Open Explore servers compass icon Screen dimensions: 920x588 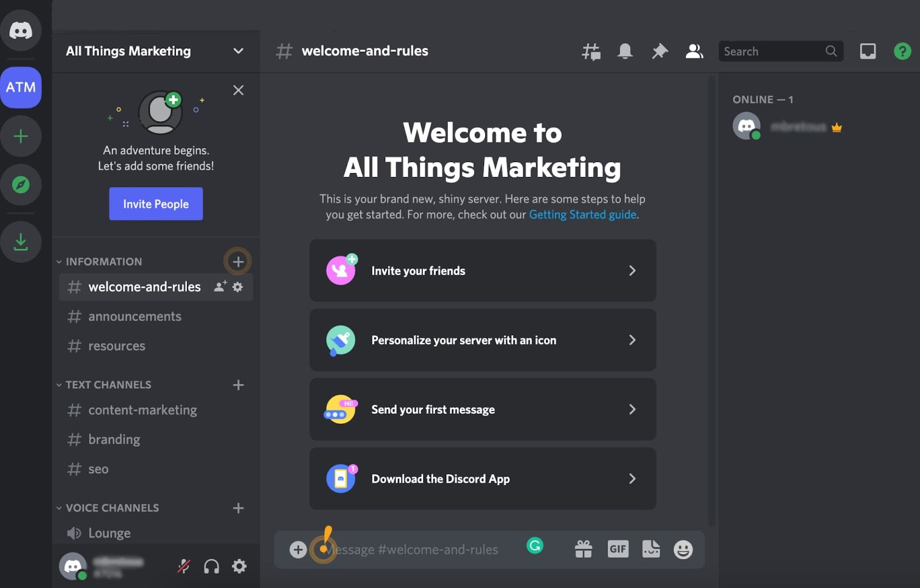(21, 185)
